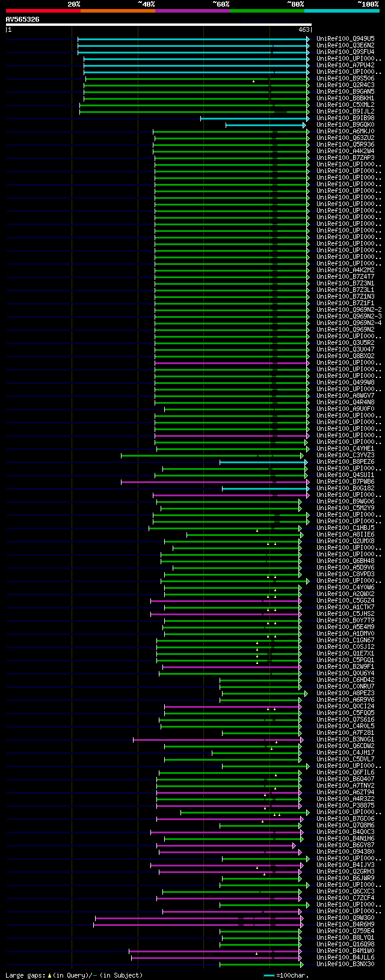Select the UniRef100_C3YVZ3 label

[x=345, y=455]
